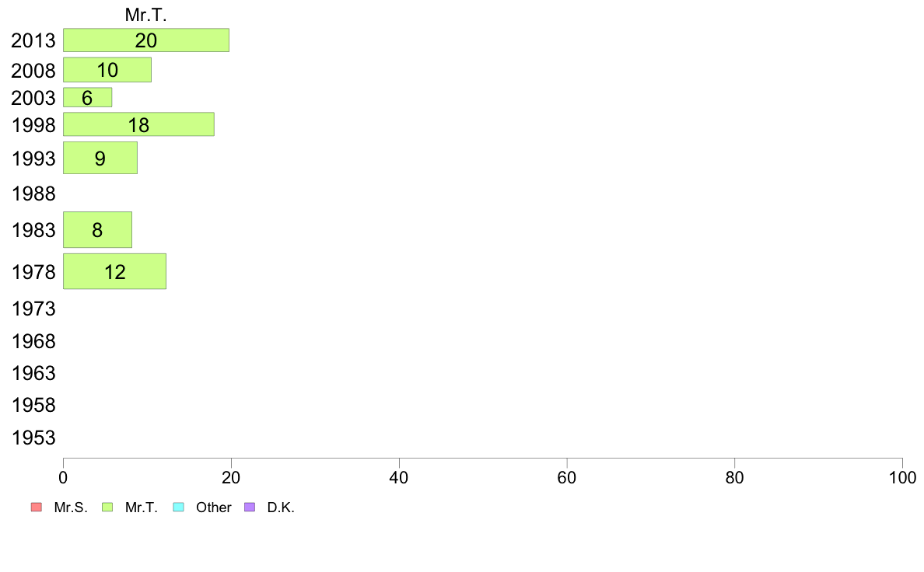Select the 2008 bar labeled 10
Viewport: 924px width, 572px height.
pyautogui.click(x=107, y=69)
